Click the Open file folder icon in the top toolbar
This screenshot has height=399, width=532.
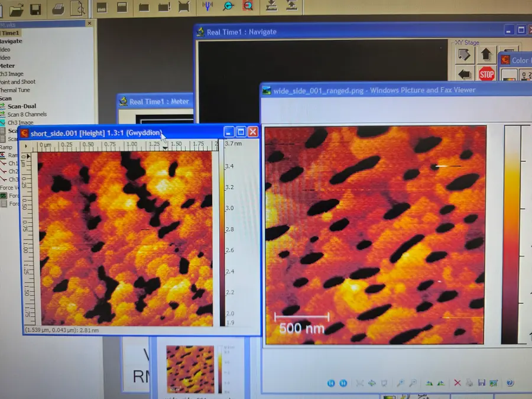click(x=16, y=9)
